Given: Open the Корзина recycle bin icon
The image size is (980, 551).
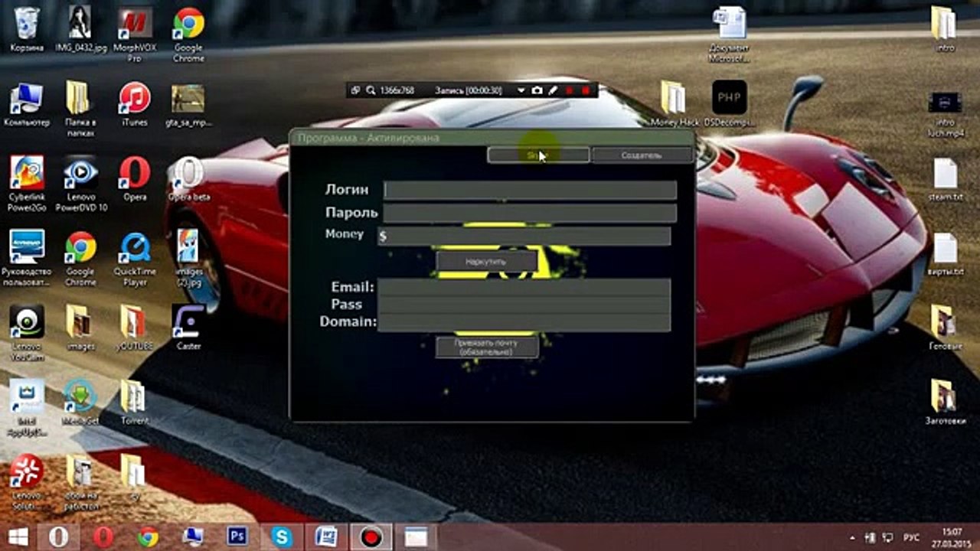Looking at the screenshot, I should pos(27,29).
